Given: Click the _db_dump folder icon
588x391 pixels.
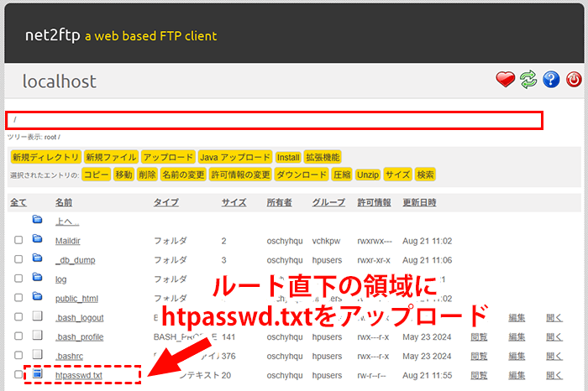Looking at the screenshot, I should point(37,258).
